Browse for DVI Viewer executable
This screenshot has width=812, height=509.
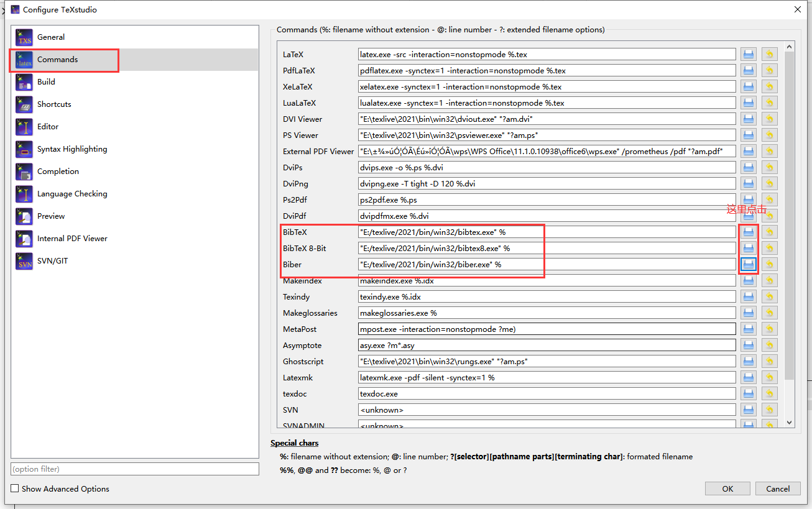point(749,119)
